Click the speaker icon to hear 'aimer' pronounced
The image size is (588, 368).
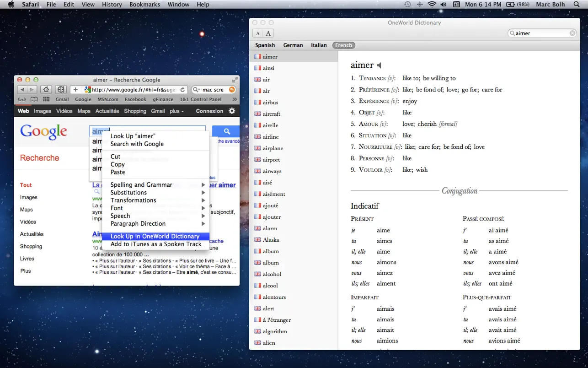[379, 65]
